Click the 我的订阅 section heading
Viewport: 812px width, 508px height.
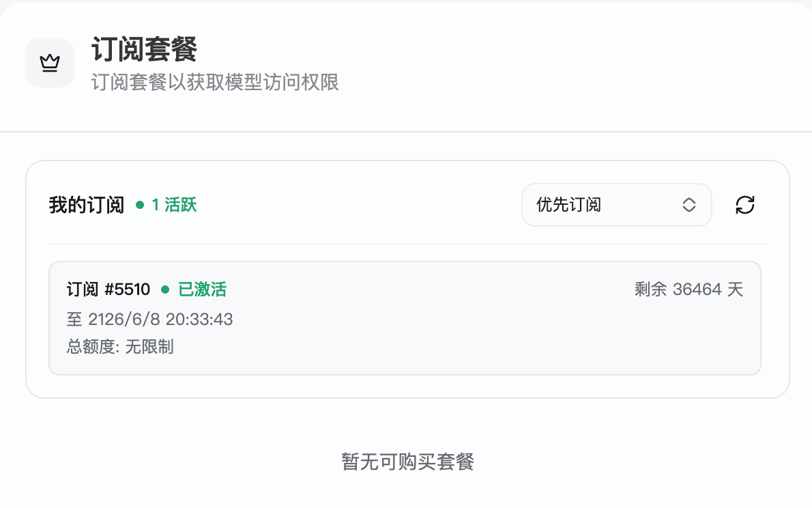pyautogui.click(x=87, y=205)
